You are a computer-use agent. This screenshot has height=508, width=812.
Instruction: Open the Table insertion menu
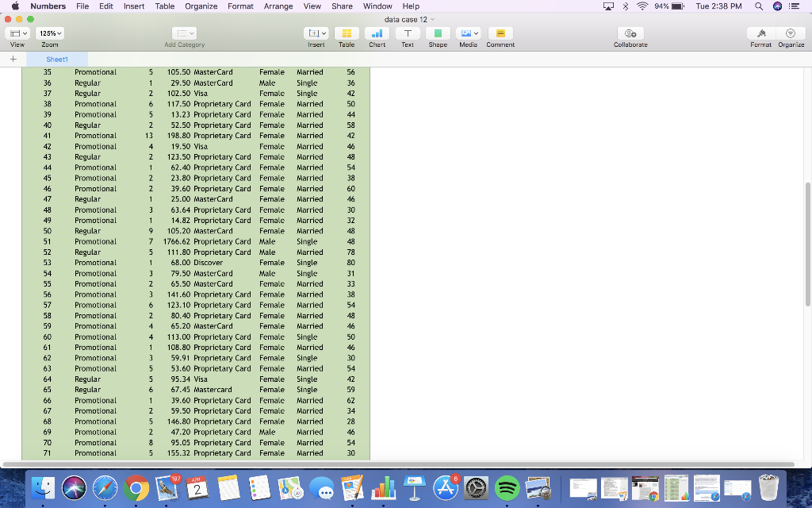coord(347,33)
